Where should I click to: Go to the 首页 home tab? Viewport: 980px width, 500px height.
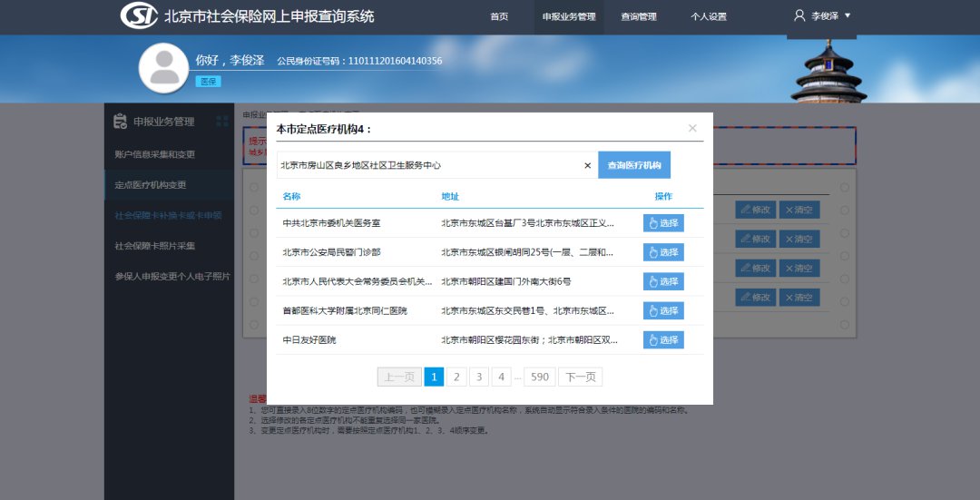coord(499,16)
